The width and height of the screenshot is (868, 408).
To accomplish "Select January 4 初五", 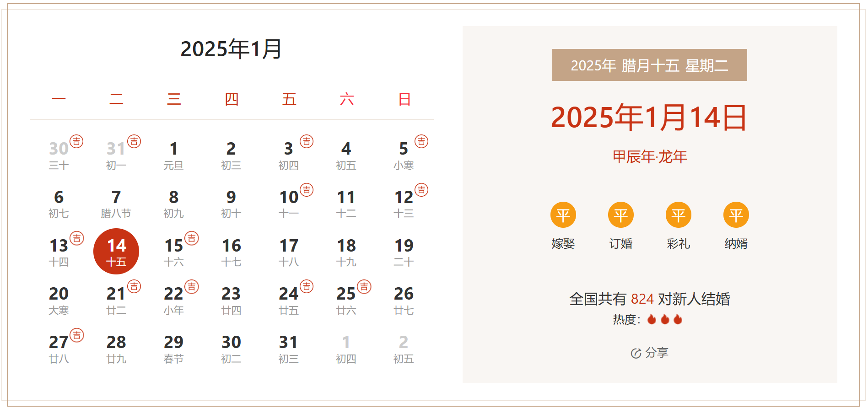I will point(346,156).
